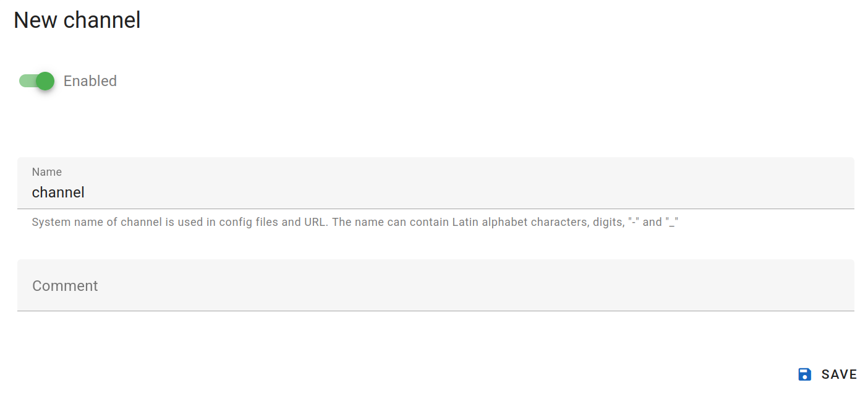Click the "Enabled" label text
The image size is (868, 393).
point(90,81)
